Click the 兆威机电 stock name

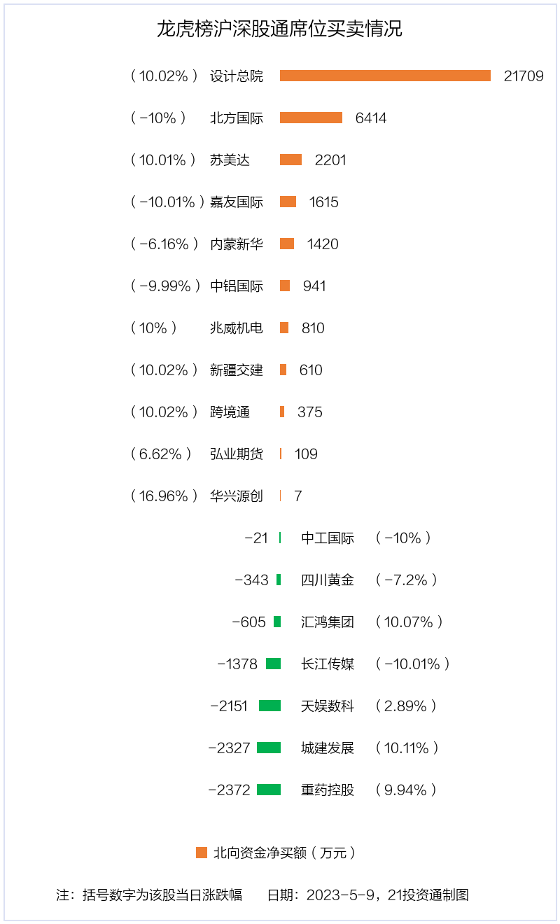(237, 328)
